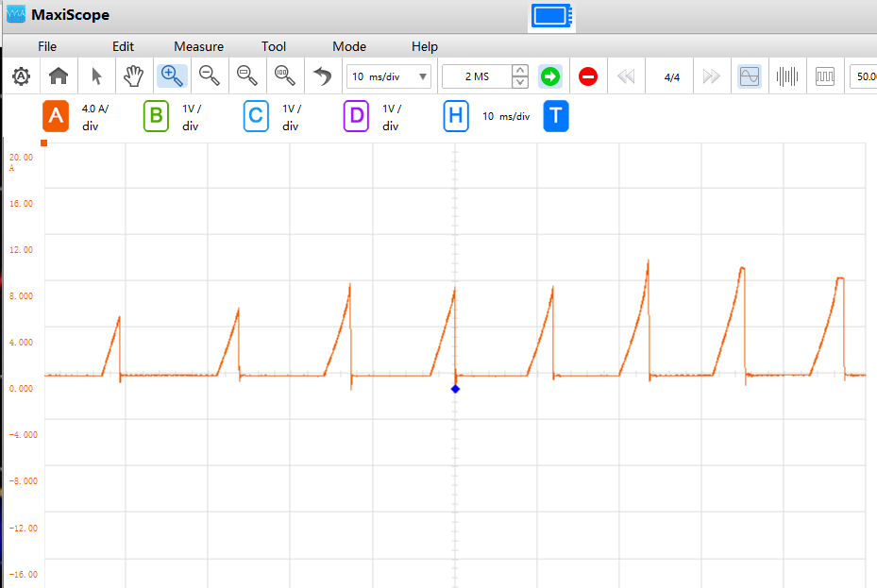Open the 10 ms/div timebase dropdown
Screen dimensions: 877x588
coord(389,76)
